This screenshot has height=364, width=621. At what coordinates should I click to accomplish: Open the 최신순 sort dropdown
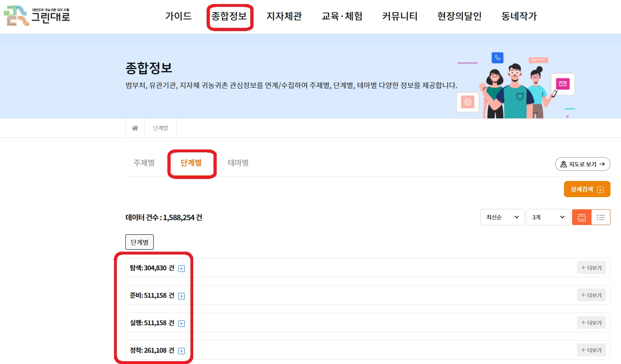(502, 217)
